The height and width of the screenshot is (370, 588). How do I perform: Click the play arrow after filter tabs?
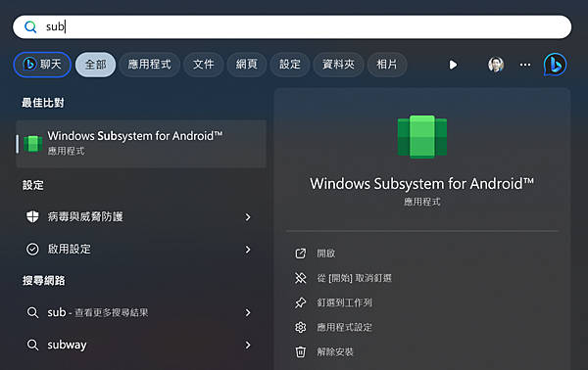pos(453,65)
